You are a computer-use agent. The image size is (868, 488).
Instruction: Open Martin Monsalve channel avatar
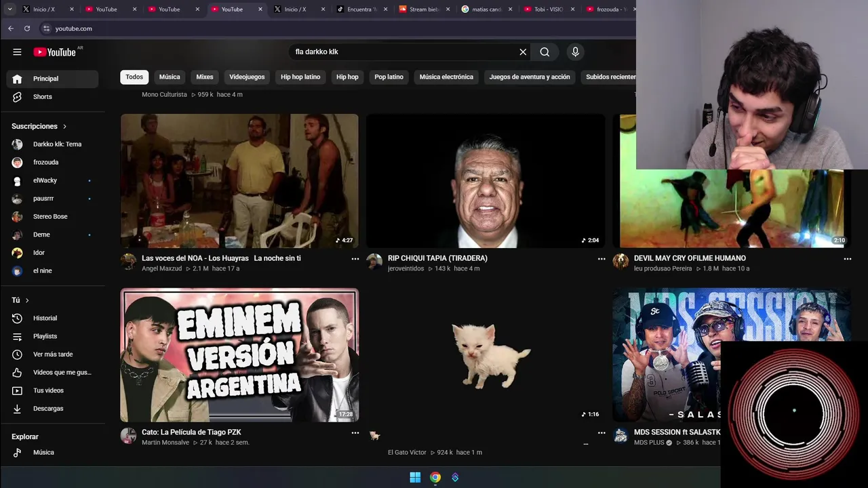128,436
